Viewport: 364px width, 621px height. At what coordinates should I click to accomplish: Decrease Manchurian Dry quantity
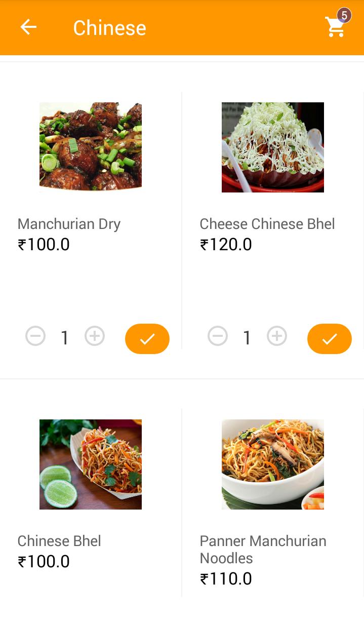tap(35, 336)
